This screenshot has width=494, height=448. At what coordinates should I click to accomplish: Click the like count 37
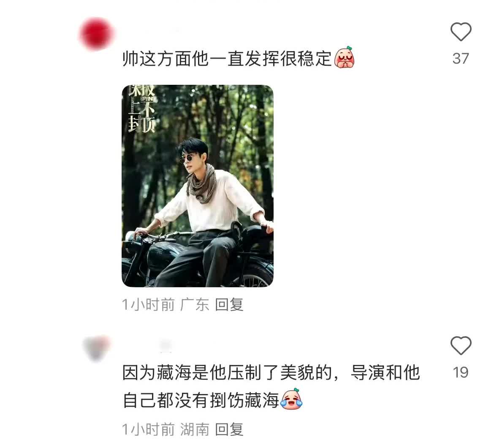coord(461,59)
